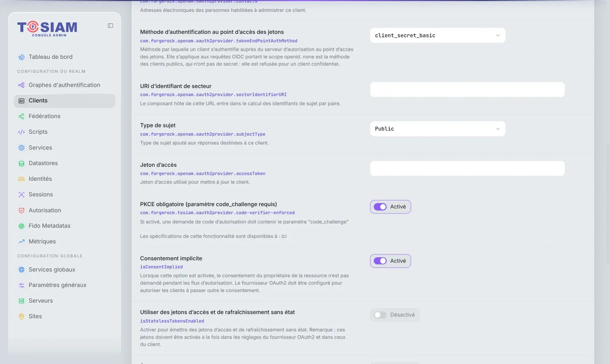Image resolution: width=610 pixels, height=364 pixels.
Task: Open the PKCE specifications 'ici' link
Action: [284, 236]
